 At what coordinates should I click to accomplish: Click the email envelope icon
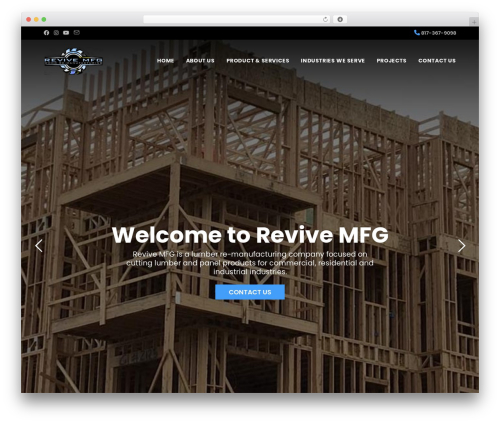coord(77,32)
